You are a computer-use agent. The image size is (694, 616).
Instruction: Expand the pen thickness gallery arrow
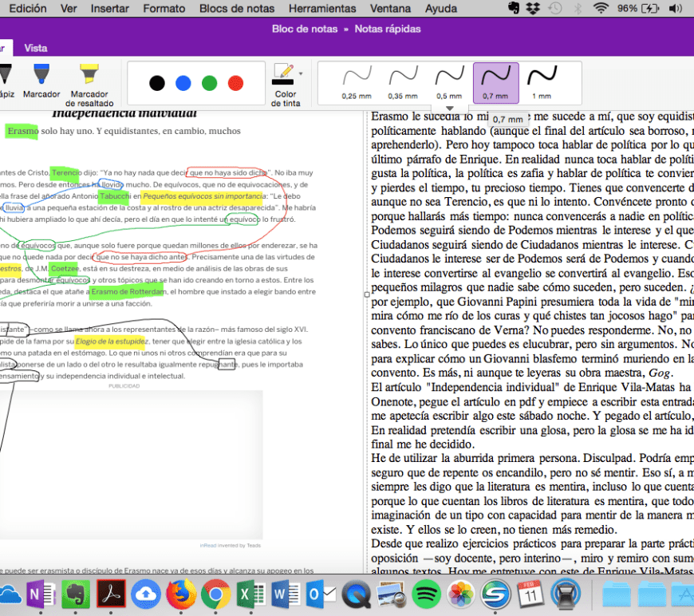[x=449, y=109]
